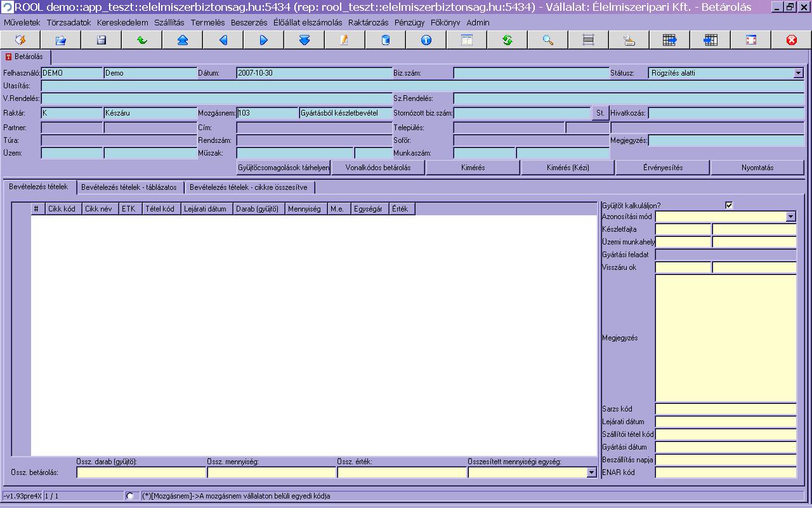Click the blue left arrow previous record icon
This screenshot has width=812, height=508.
click(x=223, y=40)
